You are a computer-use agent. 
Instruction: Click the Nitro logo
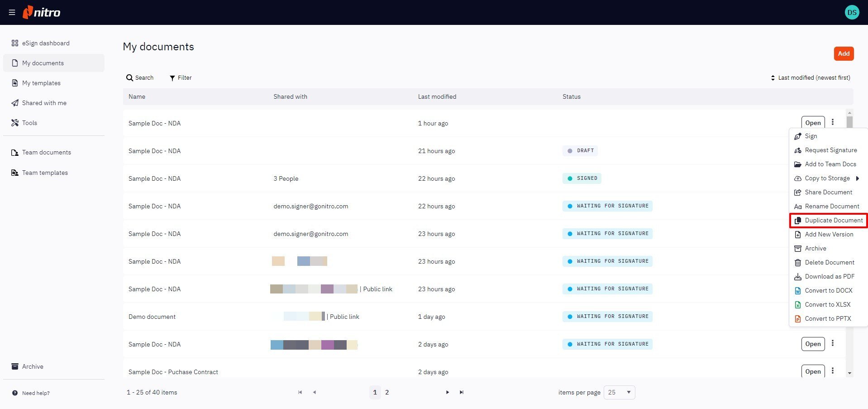tap(42, 12)
